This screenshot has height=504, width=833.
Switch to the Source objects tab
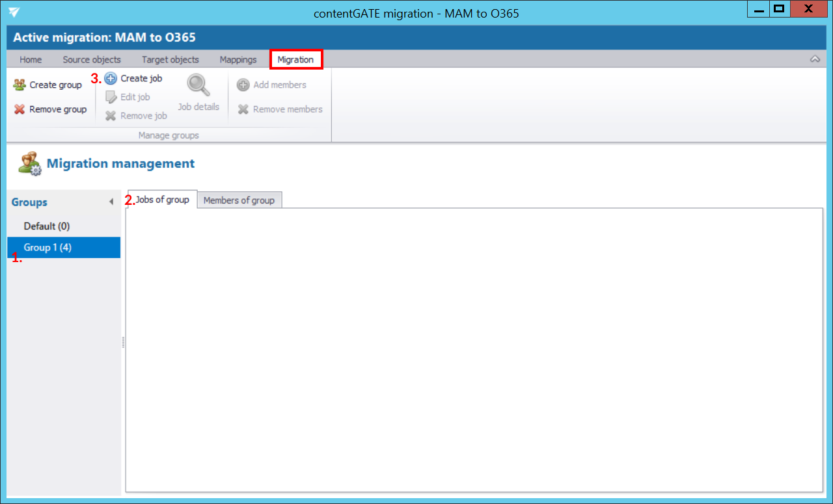[x=92, y=60]
